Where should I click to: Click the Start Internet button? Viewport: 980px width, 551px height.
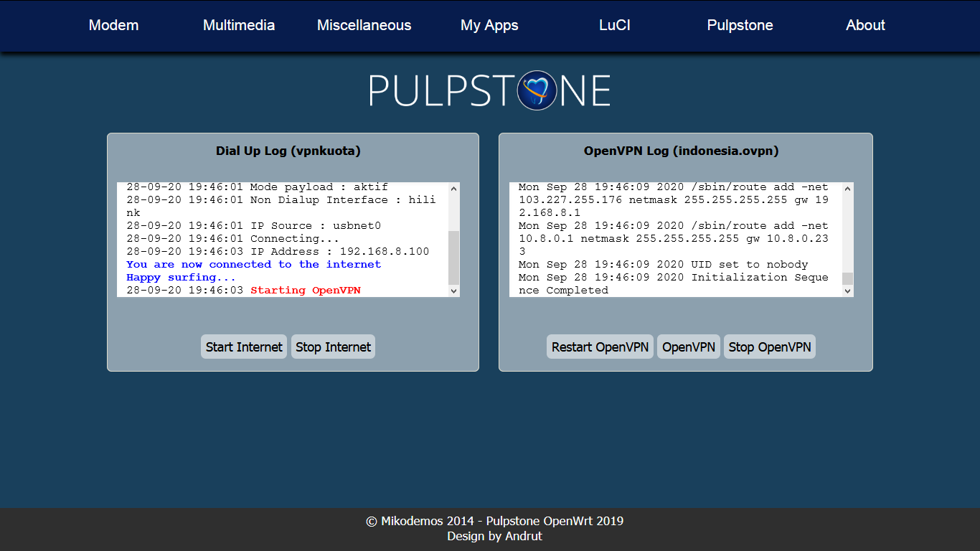(x=244, y=347)
